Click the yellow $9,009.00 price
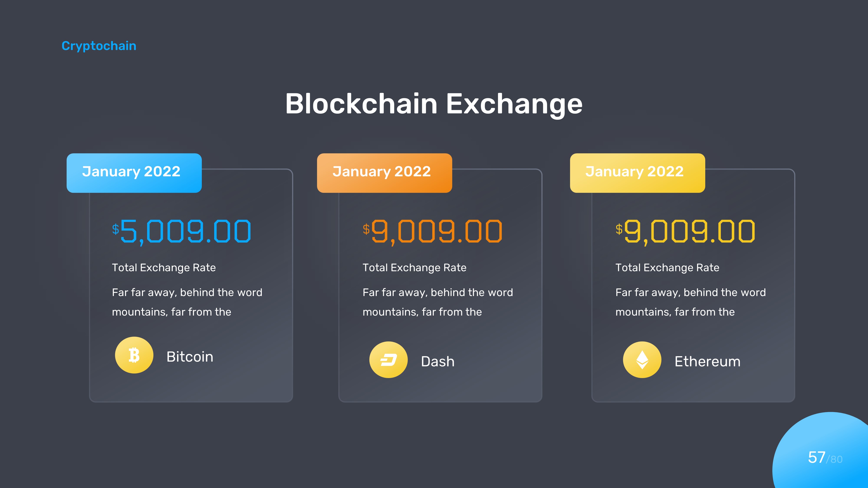The width and height of the screenshot is (868, 488). (685, 231)
